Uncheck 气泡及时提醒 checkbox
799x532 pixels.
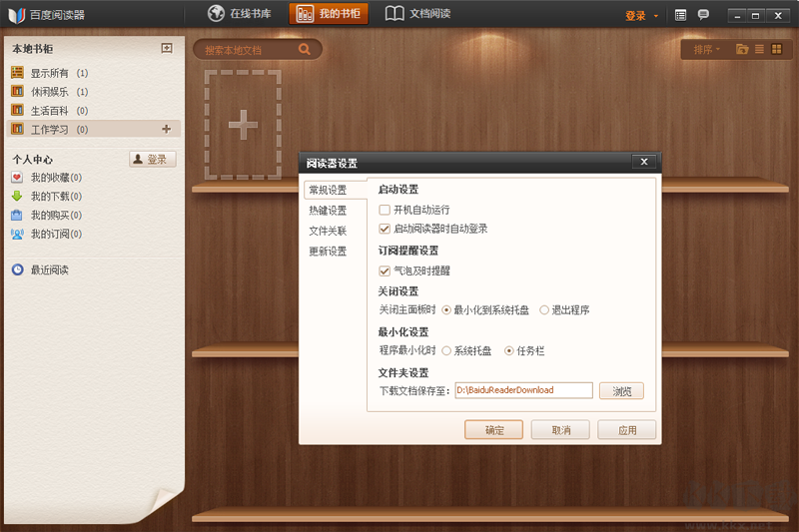pos(385,270)
